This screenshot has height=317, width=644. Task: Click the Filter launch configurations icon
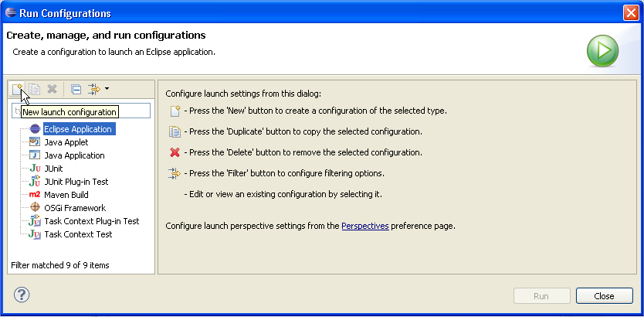(94, 89)
